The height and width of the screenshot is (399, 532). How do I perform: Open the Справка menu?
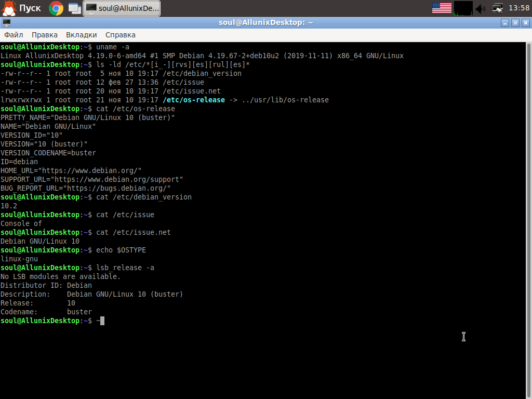click(121, 35)
